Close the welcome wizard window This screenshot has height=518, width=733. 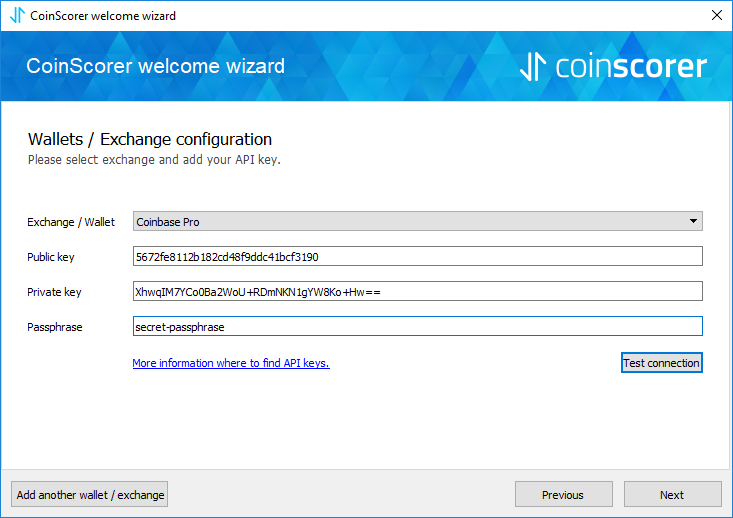(717, 15)
